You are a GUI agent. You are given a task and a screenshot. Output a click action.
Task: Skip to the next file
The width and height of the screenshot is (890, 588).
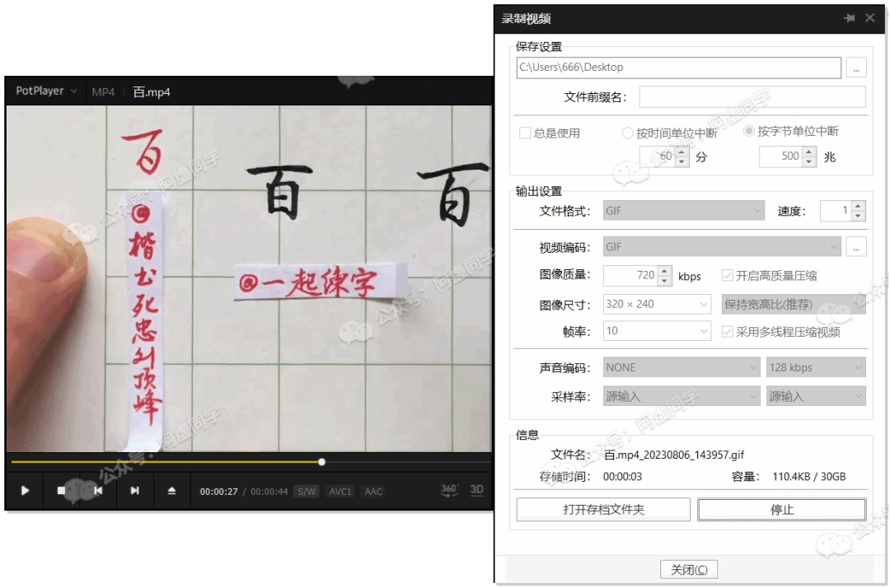[134, 491]
